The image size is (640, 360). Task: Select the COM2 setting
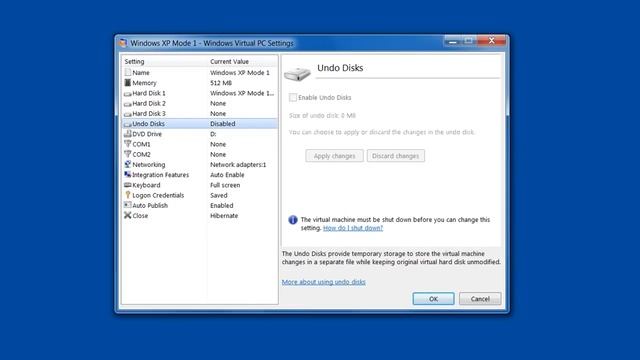coord(200,154)
